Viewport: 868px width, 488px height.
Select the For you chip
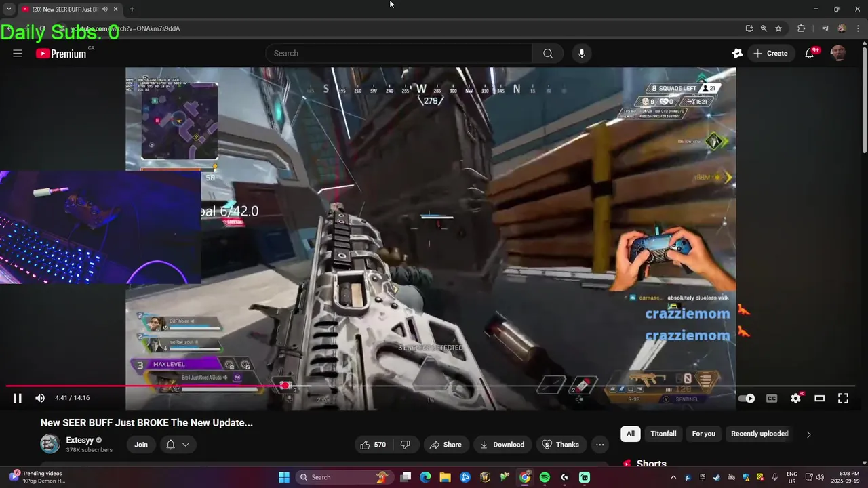[703, 434]
